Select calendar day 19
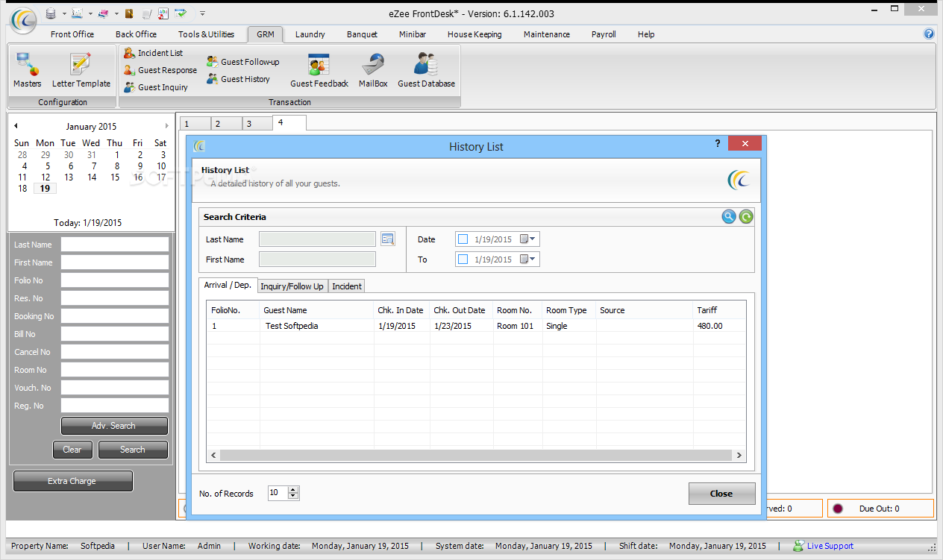 pyautogui.click(x=46, y=189)
